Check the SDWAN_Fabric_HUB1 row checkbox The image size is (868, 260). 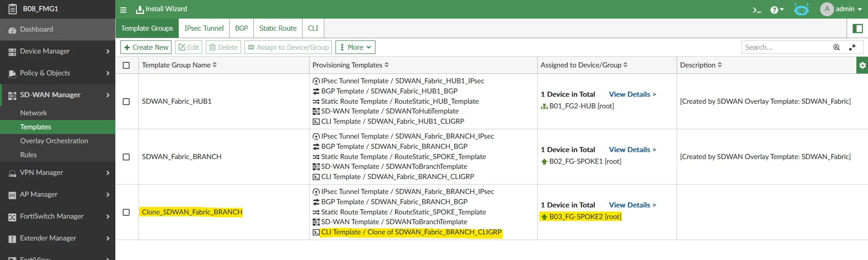click(126, 101)
